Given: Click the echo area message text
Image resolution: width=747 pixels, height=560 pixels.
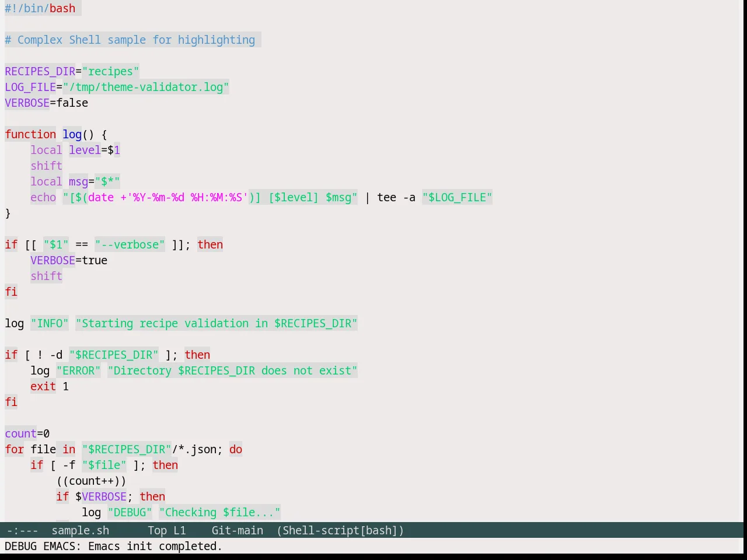Looking at the screenshot, I should 113,546.
